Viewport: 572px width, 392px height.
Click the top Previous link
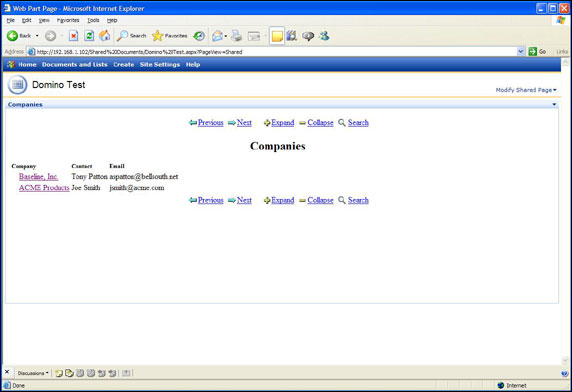(x=210, y=123)
